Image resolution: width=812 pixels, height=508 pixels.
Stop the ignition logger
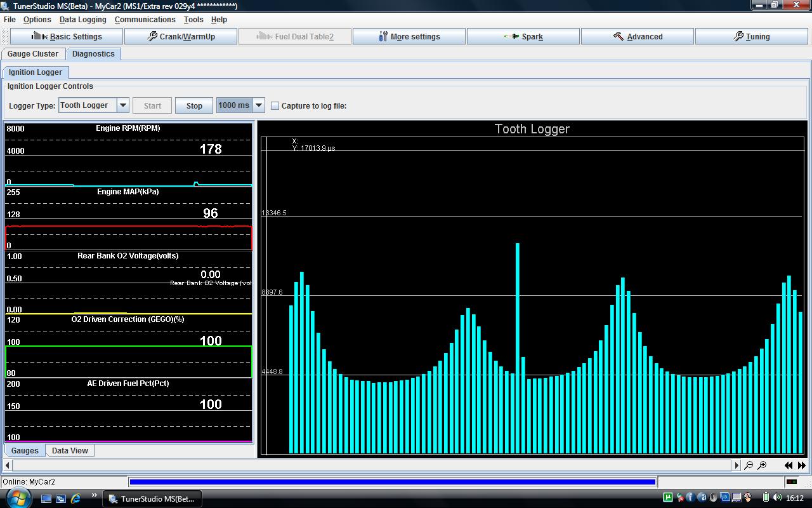coord(194,105)
